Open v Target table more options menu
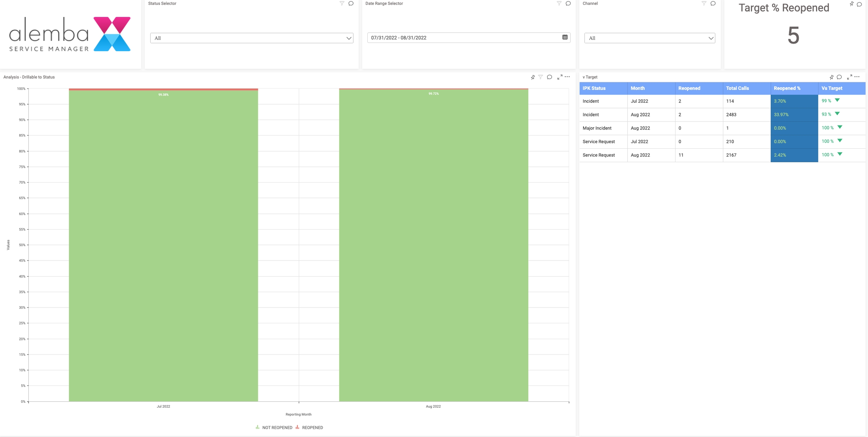 click(857, 77)
